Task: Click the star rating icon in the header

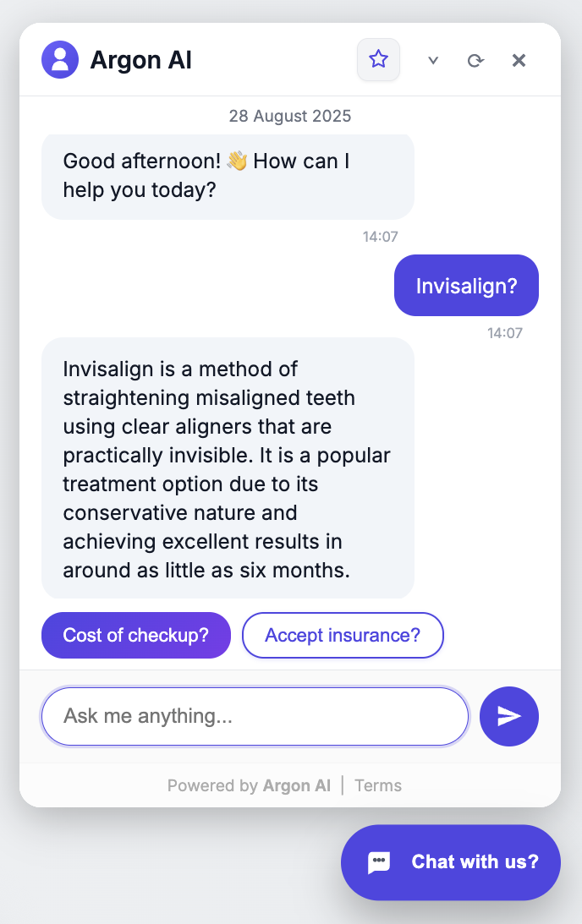Action: pos(378,59)
